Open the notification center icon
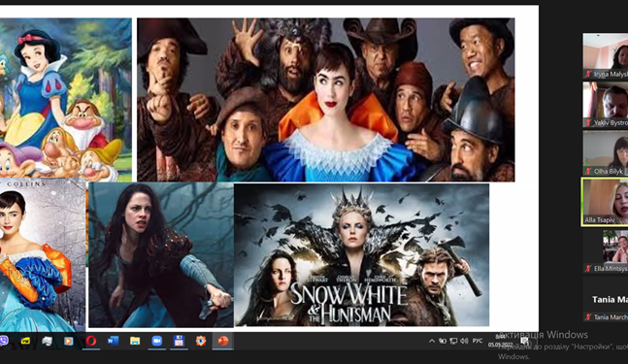628x364 pixels. tap(525, 341)
